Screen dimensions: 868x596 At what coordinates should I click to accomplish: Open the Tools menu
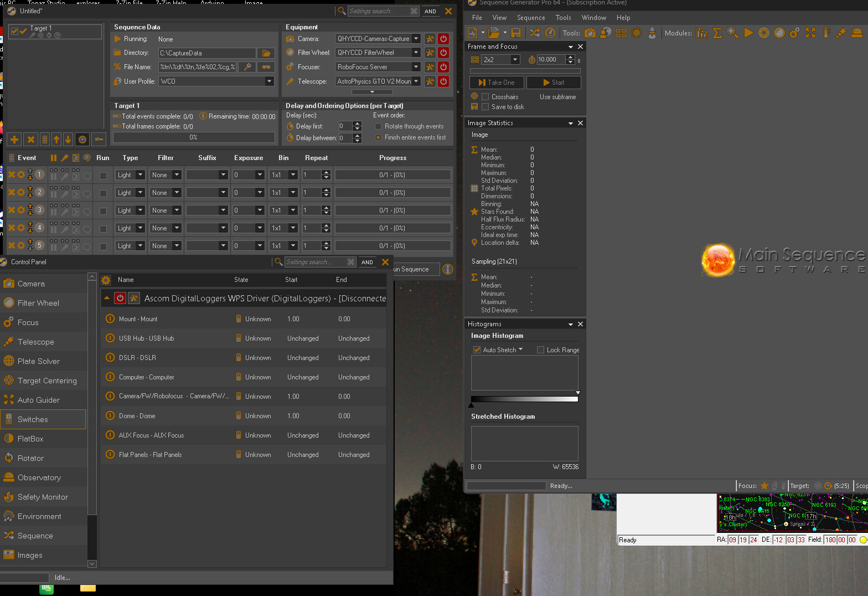point(563,18)
